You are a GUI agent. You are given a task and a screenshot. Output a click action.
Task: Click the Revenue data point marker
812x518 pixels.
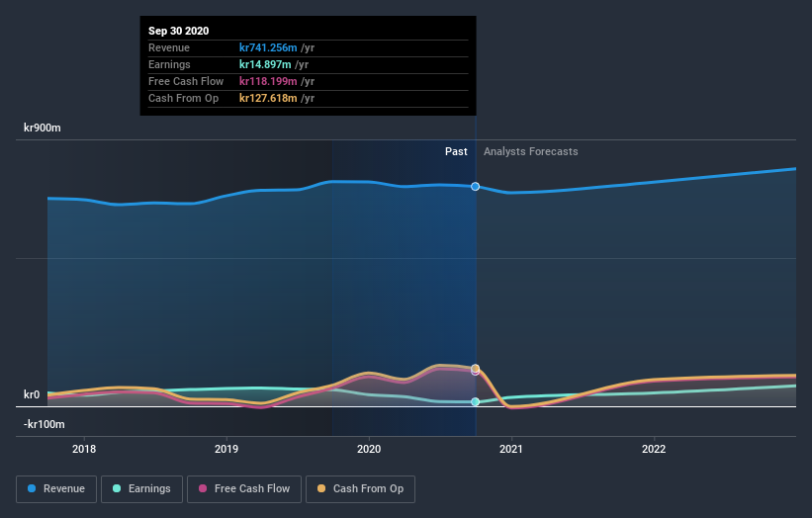[x=476, y=186]
